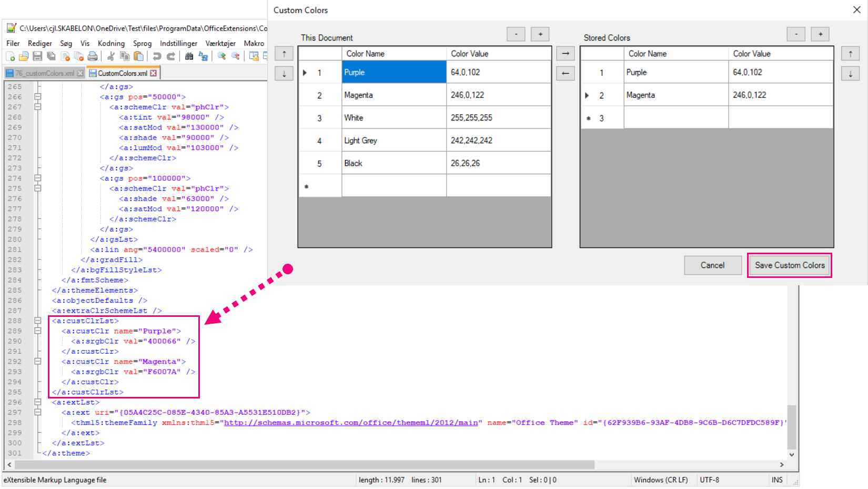Screen dimensions: 868x489
Task: Open a file using the toolbar icon
Action: [x=23, y=56]
